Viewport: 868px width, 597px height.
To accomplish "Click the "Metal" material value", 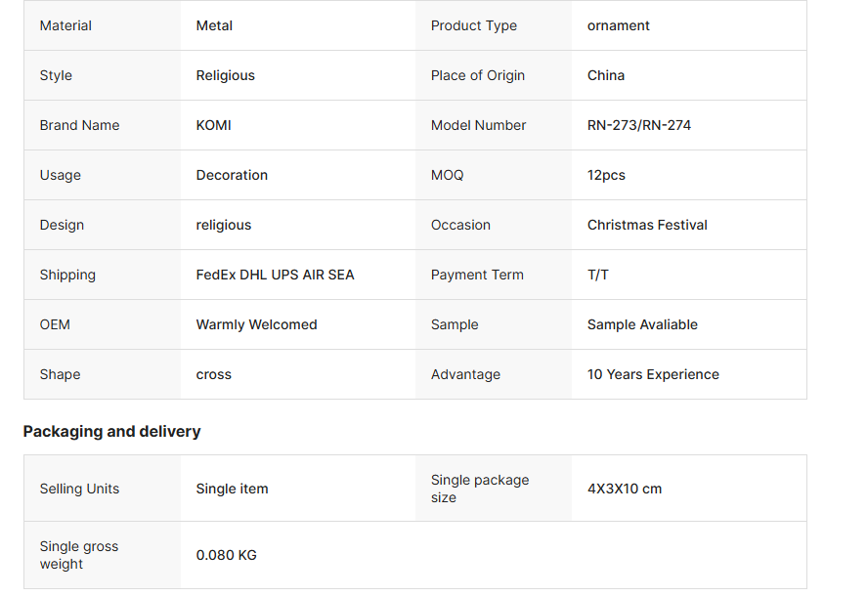I will click(214, 25).
